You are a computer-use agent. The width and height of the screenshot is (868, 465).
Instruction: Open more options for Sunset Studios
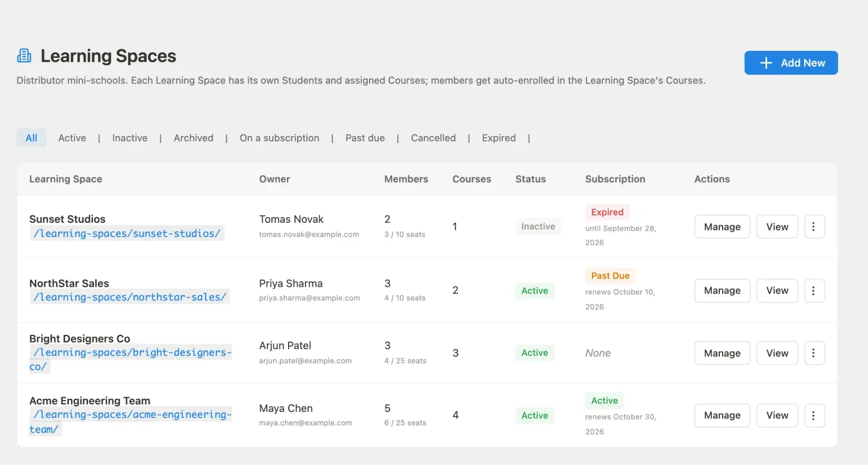(814, 227)
